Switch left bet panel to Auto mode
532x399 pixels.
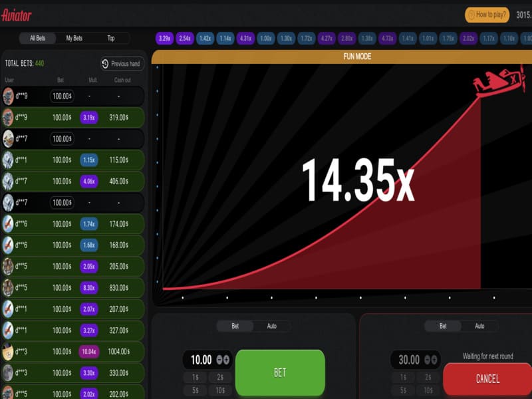[272, 326]
